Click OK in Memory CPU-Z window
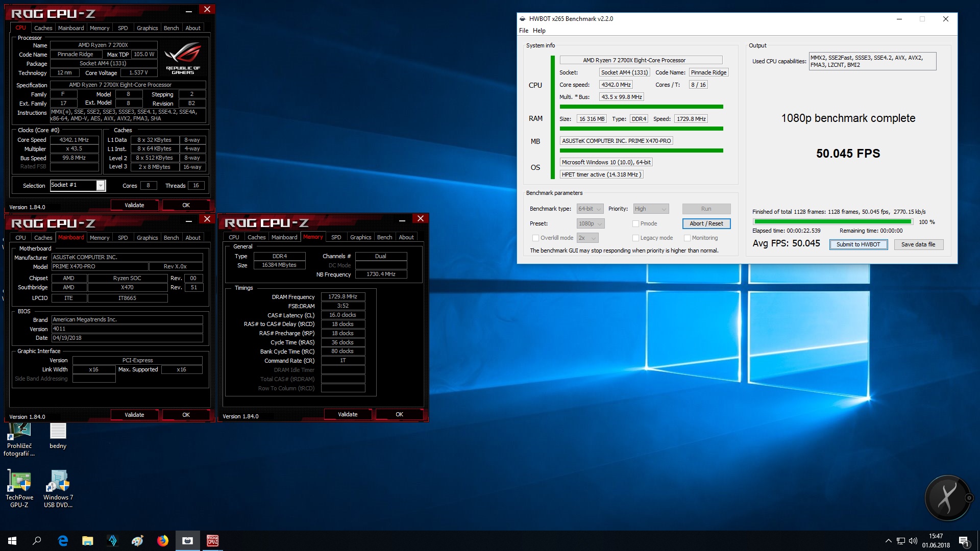The image size is (980, 551). click(399, 414)
